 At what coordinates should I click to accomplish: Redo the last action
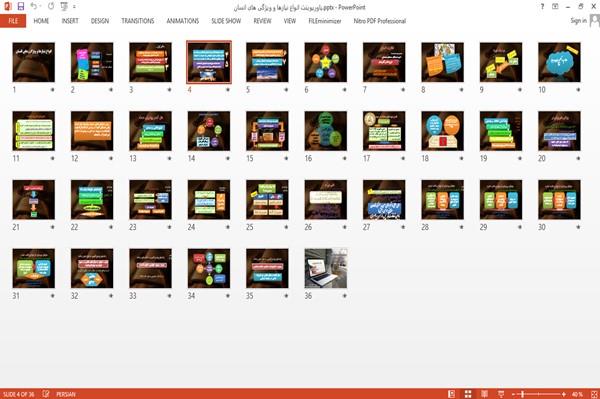pos(51,7)
